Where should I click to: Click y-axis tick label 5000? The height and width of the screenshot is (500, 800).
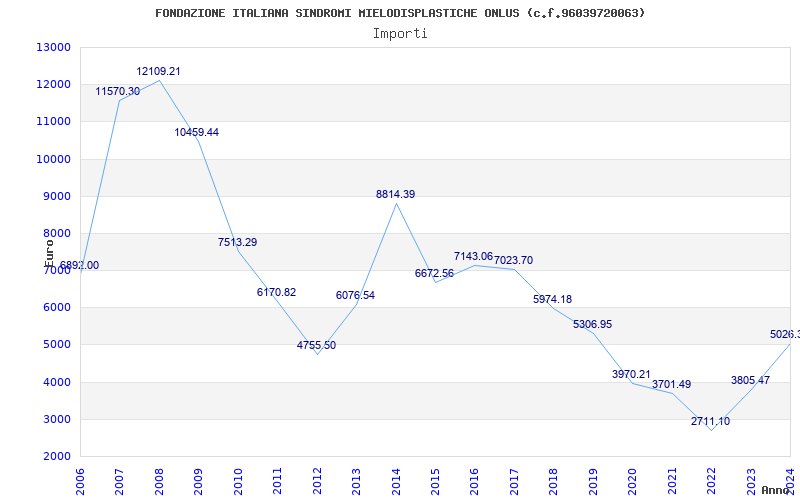[57, 345]
